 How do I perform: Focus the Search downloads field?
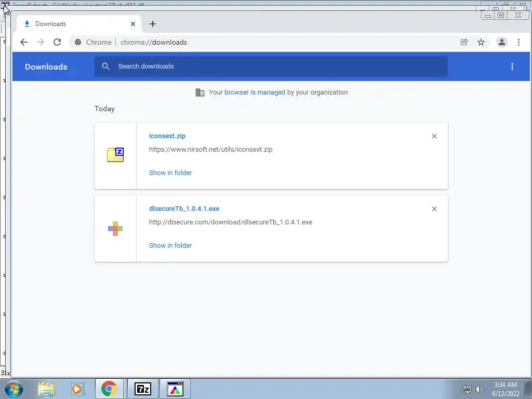tap(271, 66)
